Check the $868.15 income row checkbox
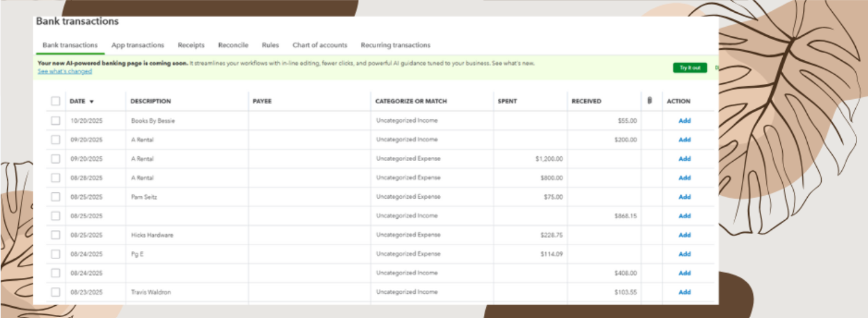This screenshot has height=318, width=868. coord(55,216)
